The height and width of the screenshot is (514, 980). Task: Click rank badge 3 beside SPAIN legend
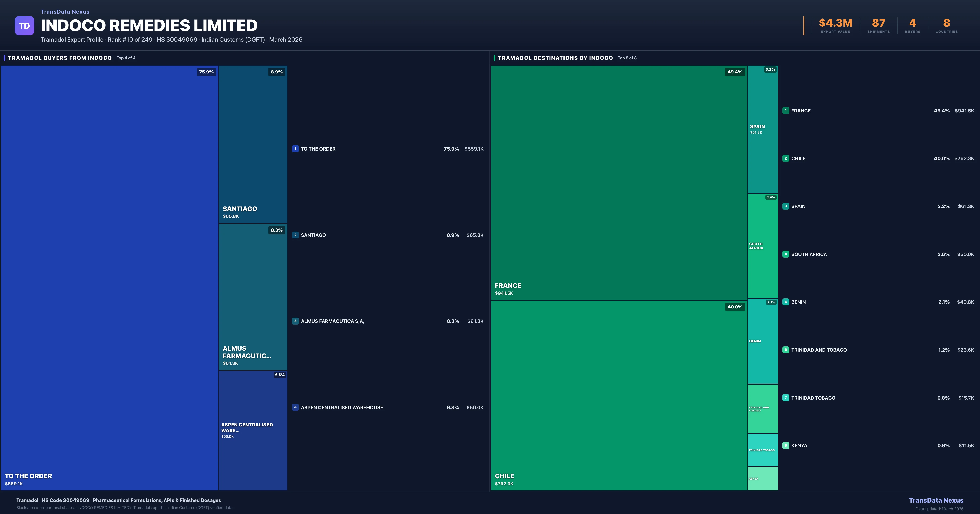(786, 206)
